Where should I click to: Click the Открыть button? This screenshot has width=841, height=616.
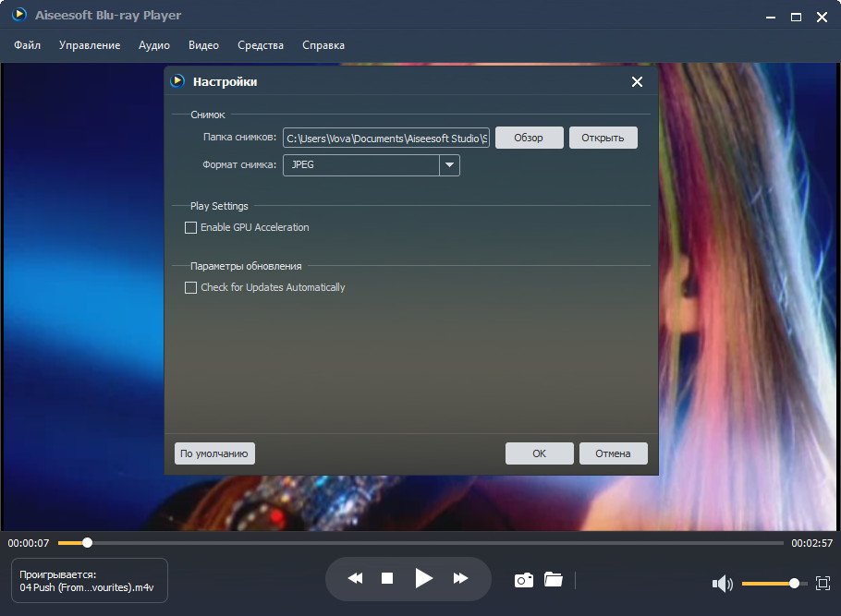click(603, 138)
